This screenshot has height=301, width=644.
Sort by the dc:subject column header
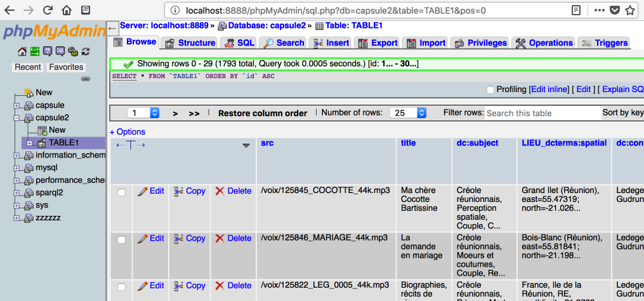[x=477, y=143]
